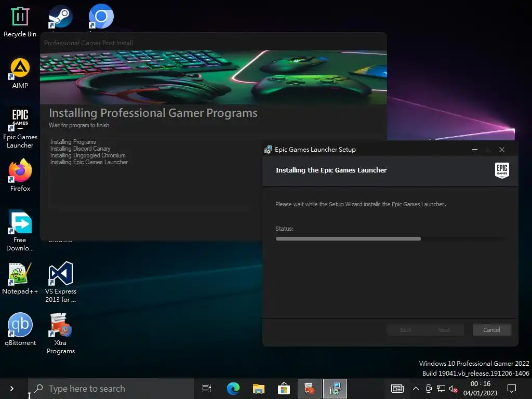This screenshot has width=532, height=399.
Task: Click 'Installing Ungoogled Chromium' log line
Action: tap(88, 155)
